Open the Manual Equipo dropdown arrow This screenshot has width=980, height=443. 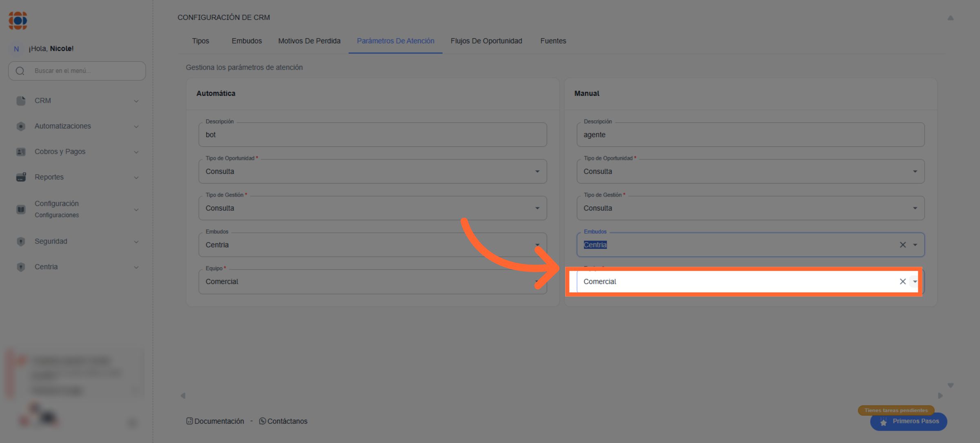(915, 281)
